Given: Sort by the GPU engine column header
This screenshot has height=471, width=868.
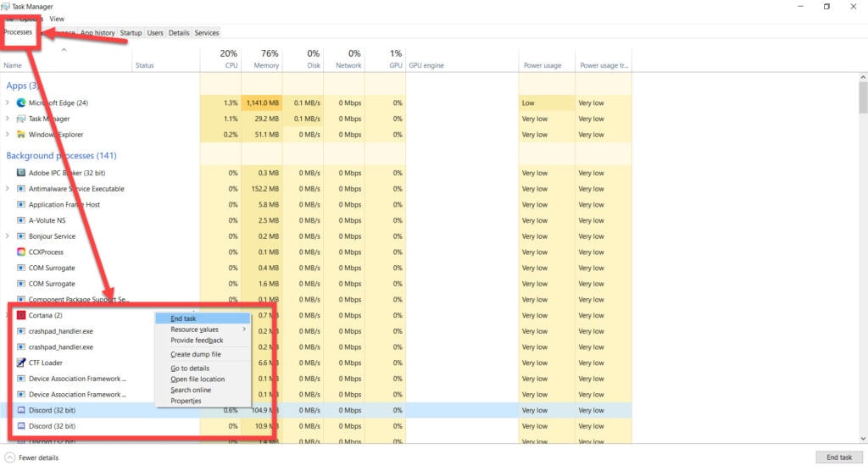Looking at the screenshot, I should tap(462, 59).
